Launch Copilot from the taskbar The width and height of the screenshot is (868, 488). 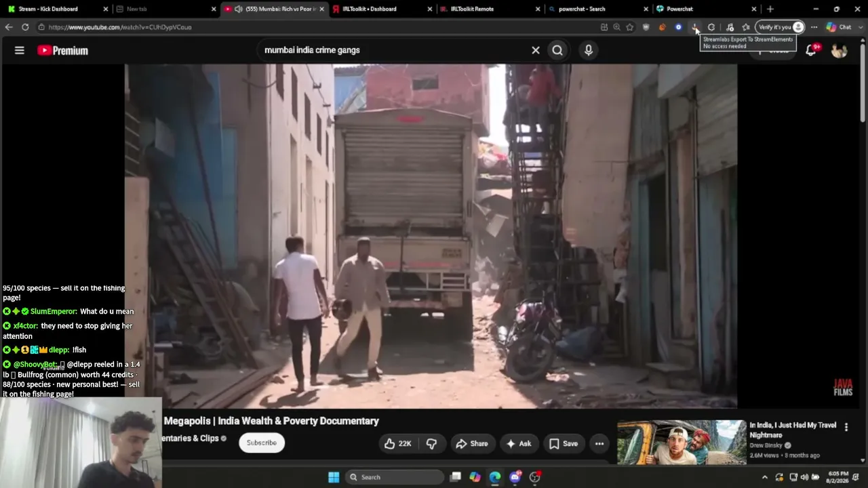475,477
